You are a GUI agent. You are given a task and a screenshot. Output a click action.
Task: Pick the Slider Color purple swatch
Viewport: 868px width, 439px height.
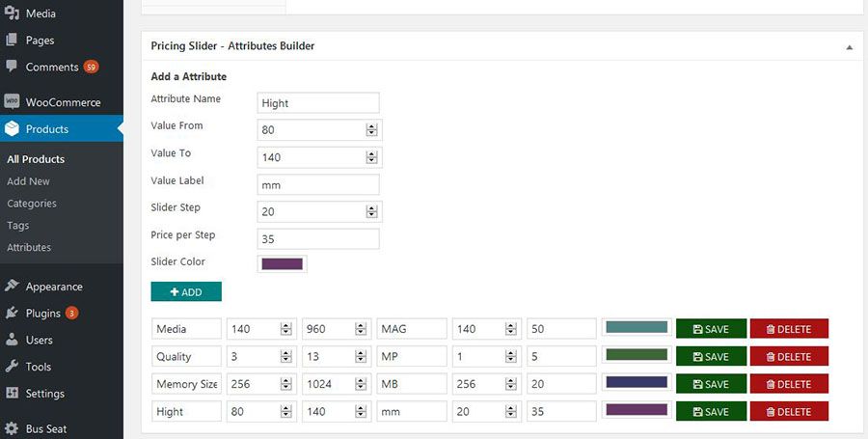pos(283,263)
